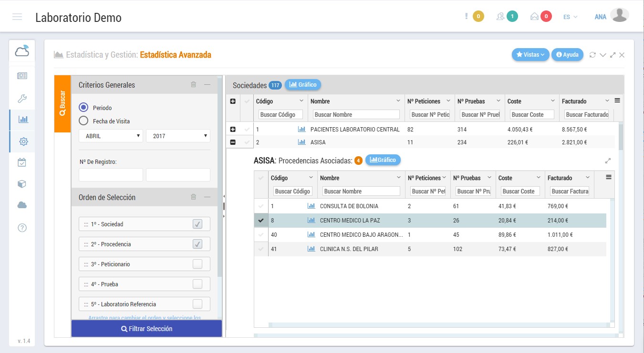Screen dimensions: 644x353
Task: Open Procedencias grid column menu
Action: coord(608,177)
